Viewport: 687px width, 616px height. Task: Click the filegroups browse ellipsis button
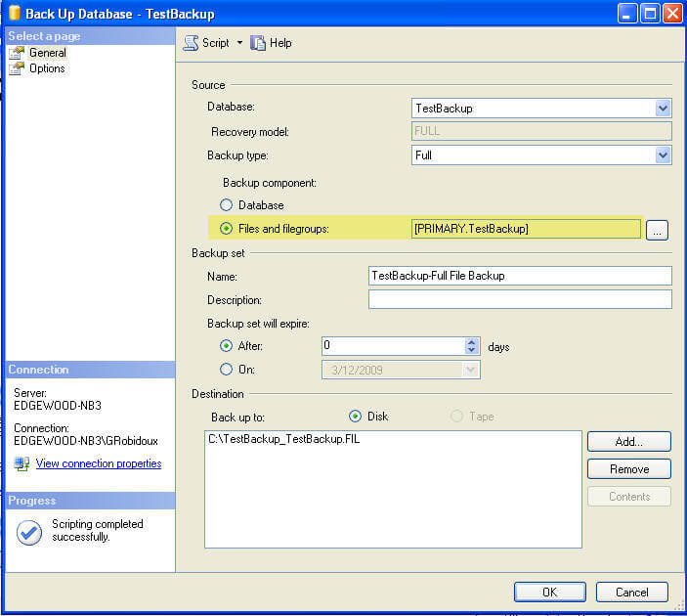pyautogui.click(x=658, y=230)
